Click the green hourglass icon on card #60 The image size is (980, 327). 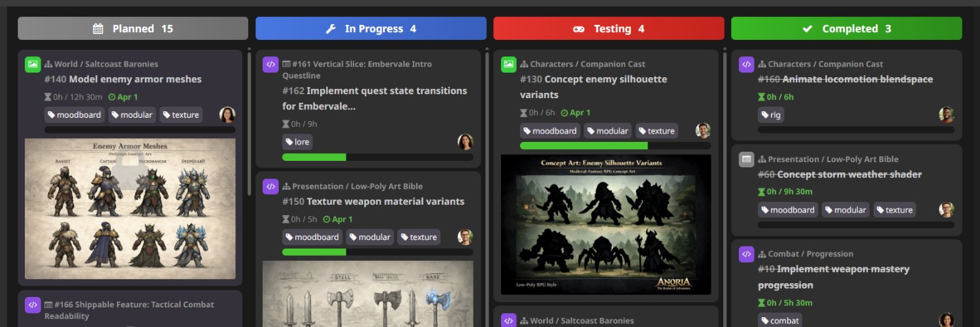761,192
